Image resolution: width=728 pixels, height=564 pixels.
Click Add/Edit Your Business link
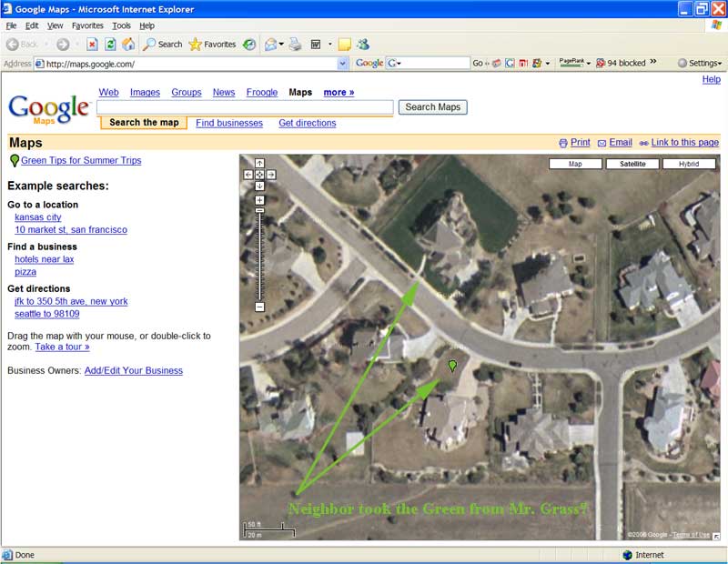pyautogui.click(x=134, y=370)
